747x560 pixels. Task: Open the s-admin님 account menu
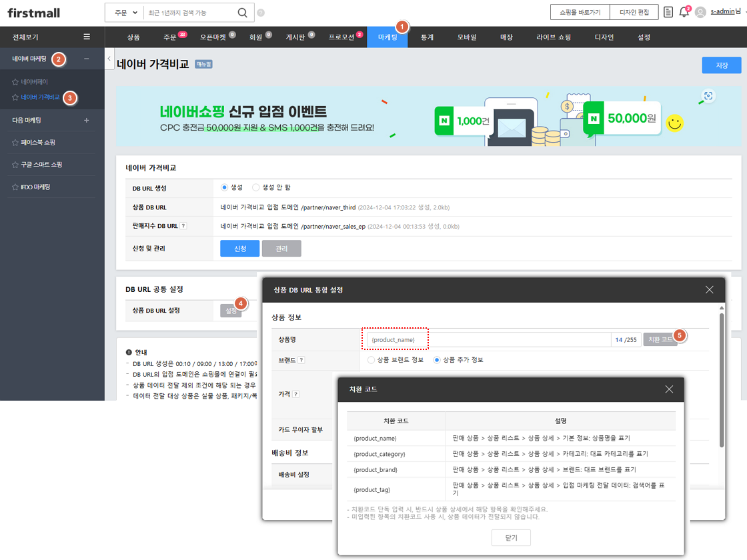(726, 12)
